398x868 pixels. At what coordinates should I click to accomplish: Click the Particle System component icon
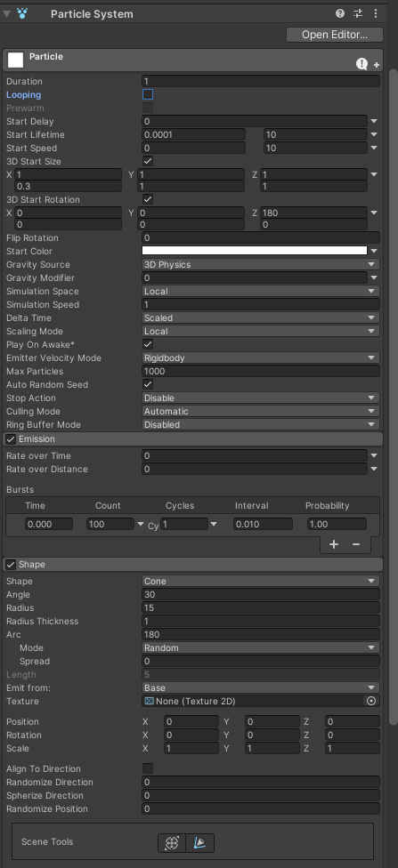point(23,14)
